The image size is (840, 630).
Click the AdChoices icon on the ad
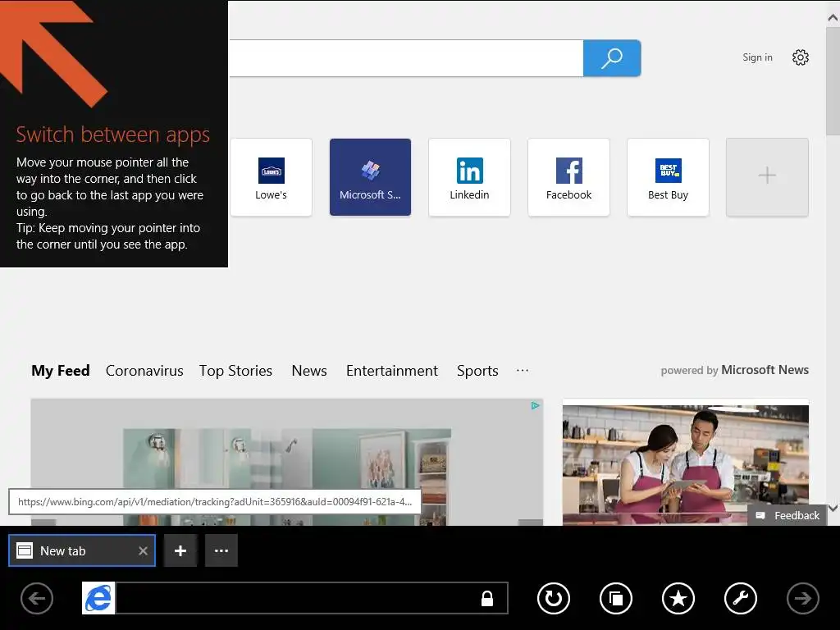pos(535,406)
